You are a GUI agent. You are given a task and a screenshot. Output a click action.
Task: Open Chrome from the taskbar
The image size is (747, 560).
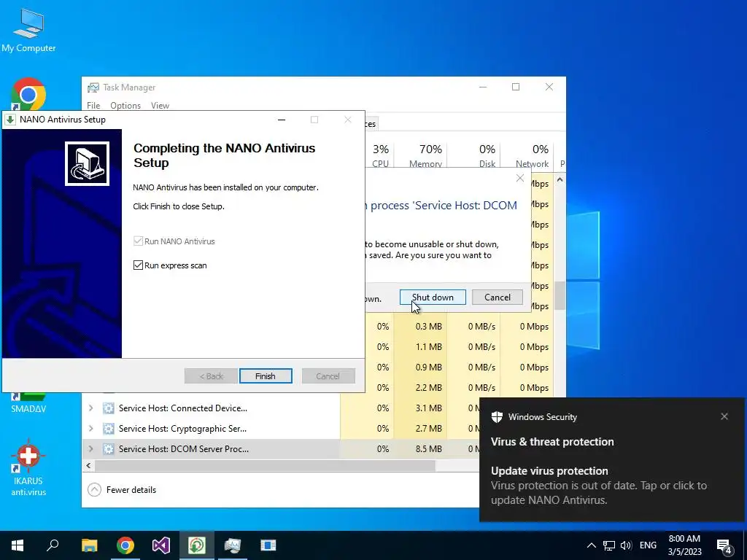[x=125, y=545]
